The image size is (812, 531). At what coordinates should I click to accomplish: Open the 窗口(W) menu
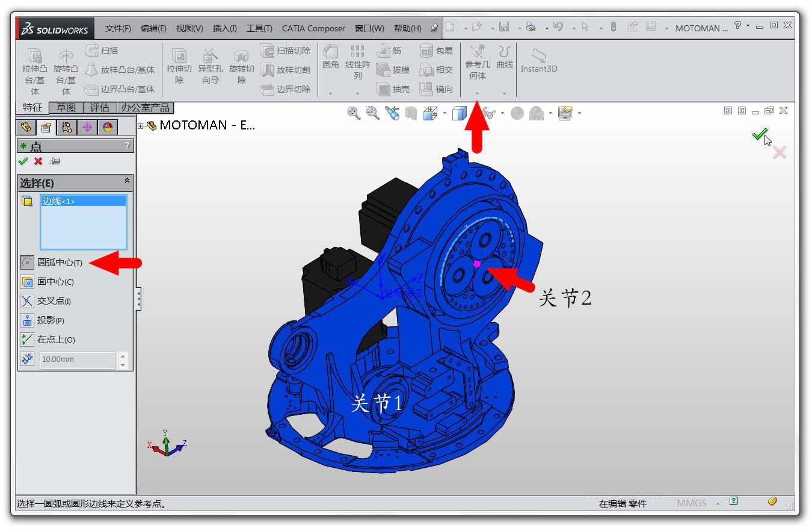369,28
